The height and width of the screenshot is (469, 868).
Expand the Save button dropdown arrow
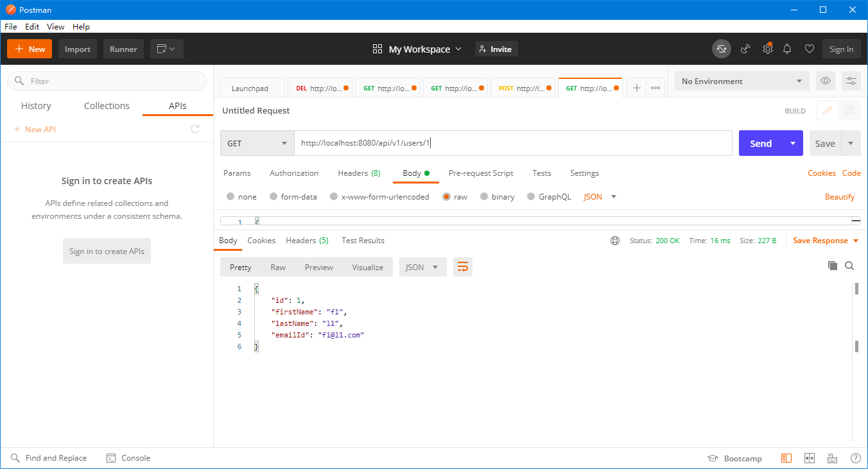tap(851, 143)
